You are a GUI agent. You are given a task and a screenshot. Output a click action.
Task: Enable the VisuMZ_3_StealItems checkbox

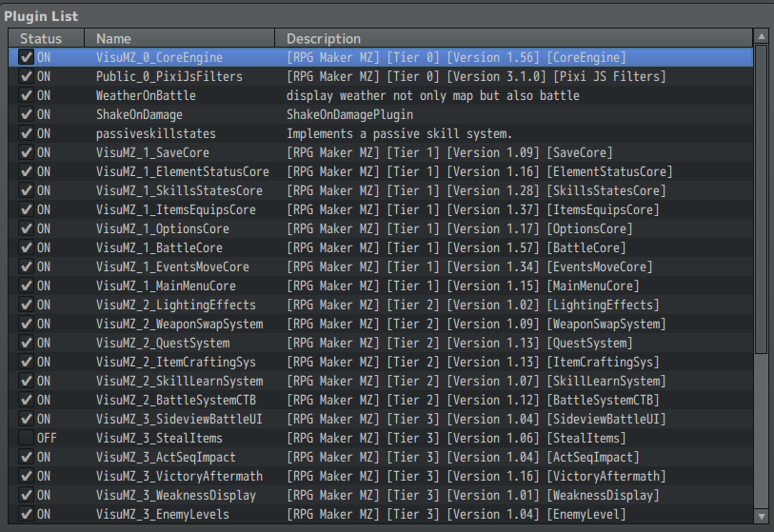pos(26,438)
